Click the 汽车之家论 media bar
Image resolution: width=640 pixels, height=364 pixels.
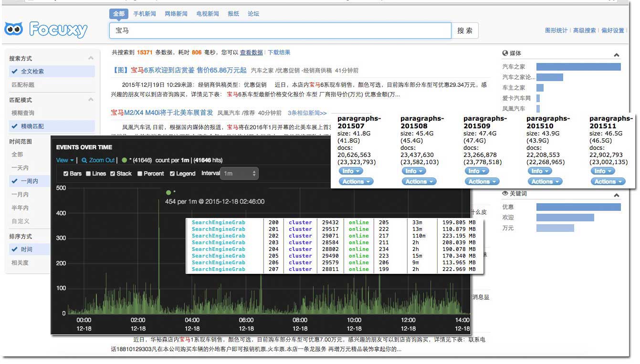[550, 77]
